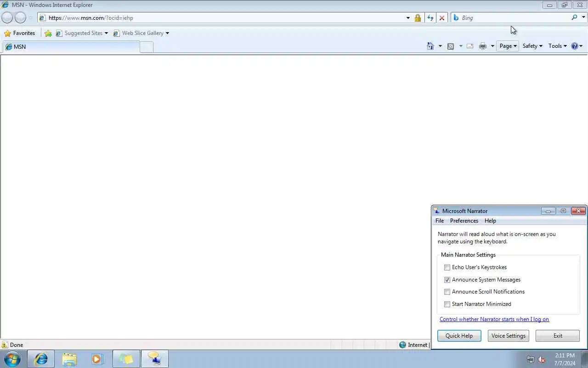Viewport: 588px width, 368px height.
Task: Click the browser Forward arrow button
Action: (20, 18)
